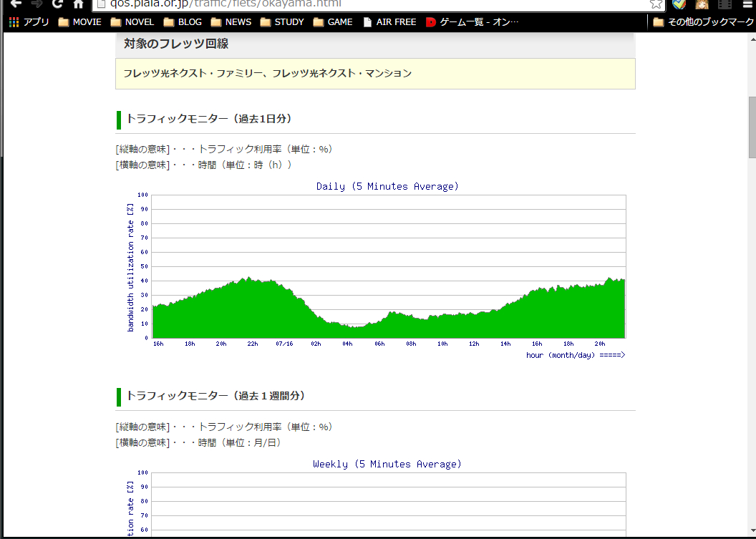This screenshot has width=756, height=539.
Task: Select the 時間（単位：時（h））axis description
Action: click(x=204, y=165)
